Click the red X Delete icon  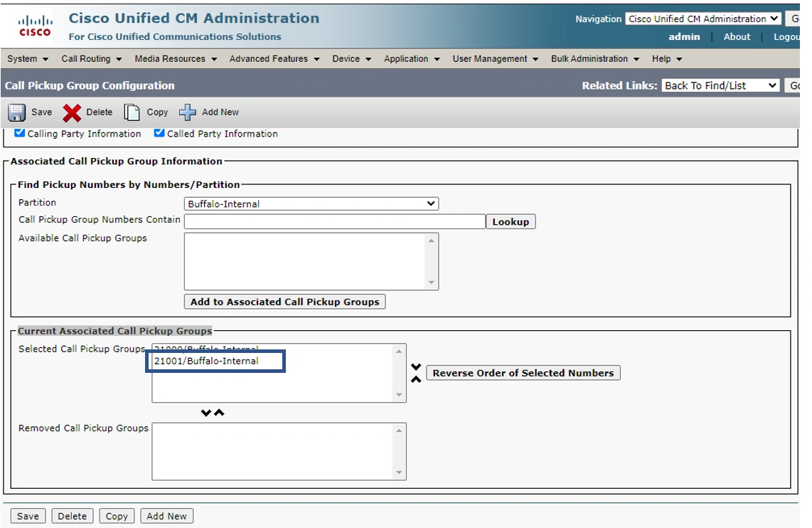(72, 112)
